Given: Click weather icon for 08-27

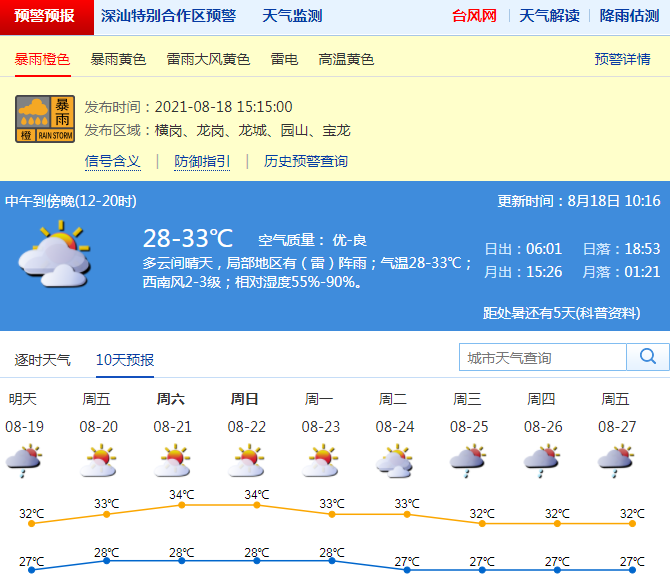Looking at the screenshot, I should (617, 461).
